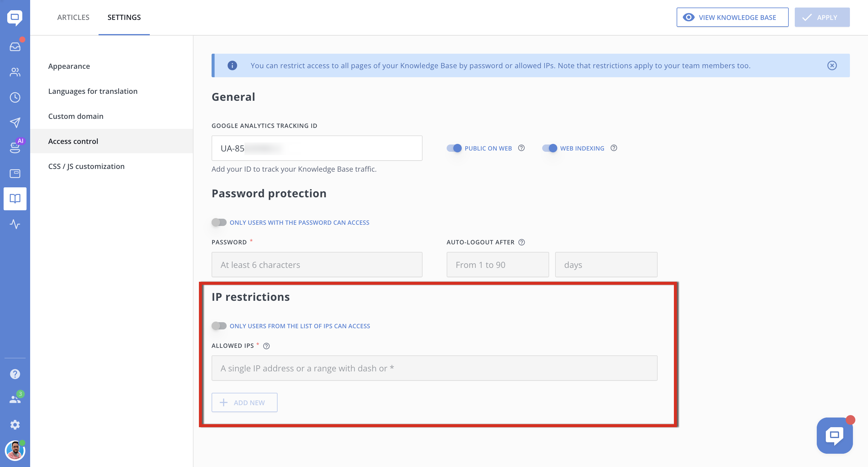Screen dimensions: 868x467
Task: Open the contacts people icon
Action: tap(15, 72)
